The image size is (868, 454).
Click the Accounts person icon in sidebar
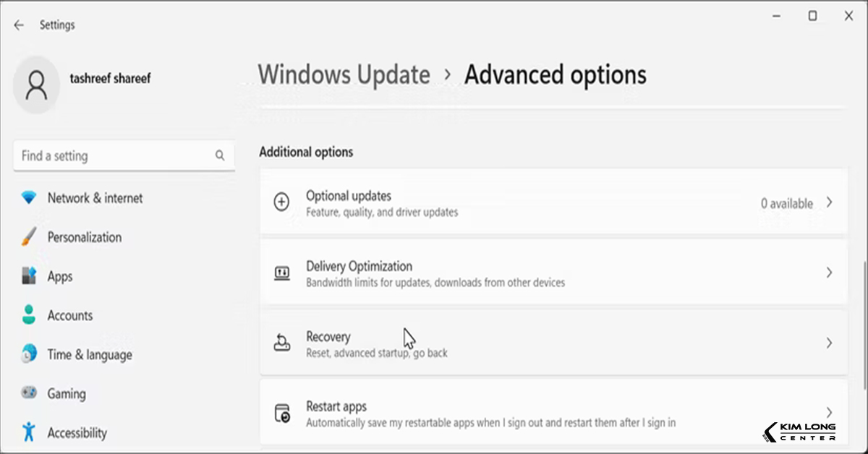pyautogui.click(x=30, y=315)
